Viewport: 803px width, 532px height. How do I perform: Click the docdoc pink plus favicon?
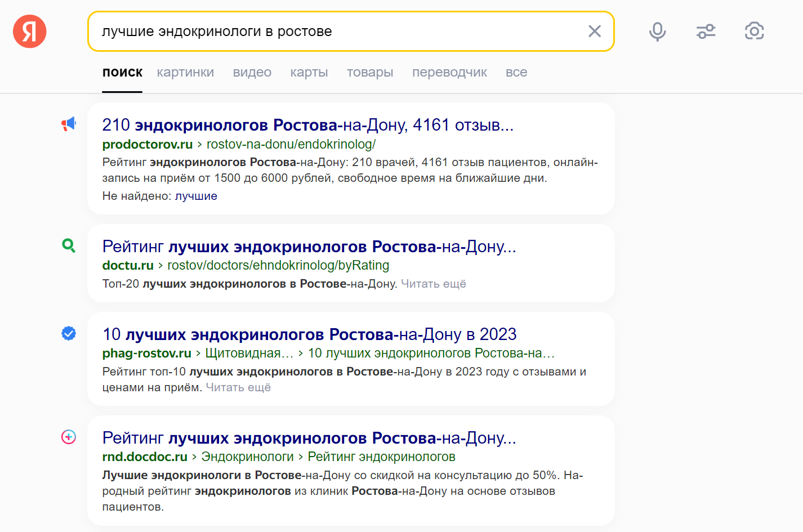click(x=69, y=437)
